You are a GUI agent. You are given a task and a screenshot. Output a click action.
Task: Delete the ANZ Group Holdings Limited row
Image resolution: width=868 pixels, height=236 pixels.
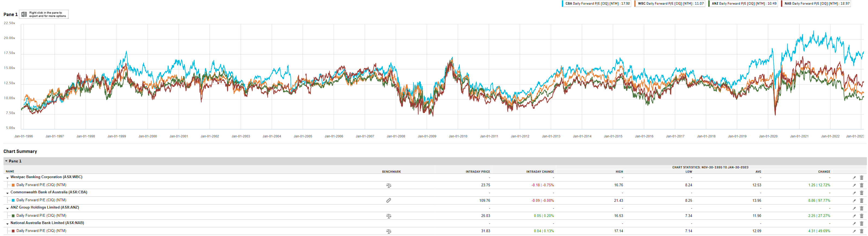pos(861,208)
